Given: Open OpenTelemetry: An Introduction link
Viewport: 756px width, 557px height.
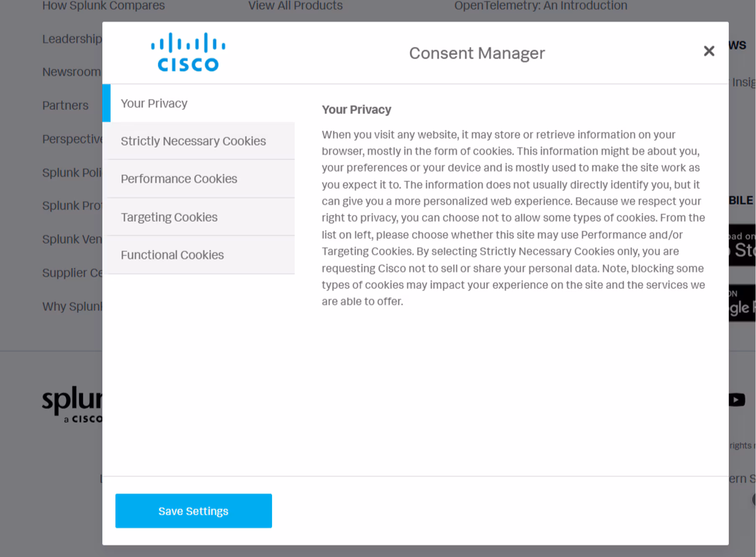Looking at the screenshot, I should 540,6.
